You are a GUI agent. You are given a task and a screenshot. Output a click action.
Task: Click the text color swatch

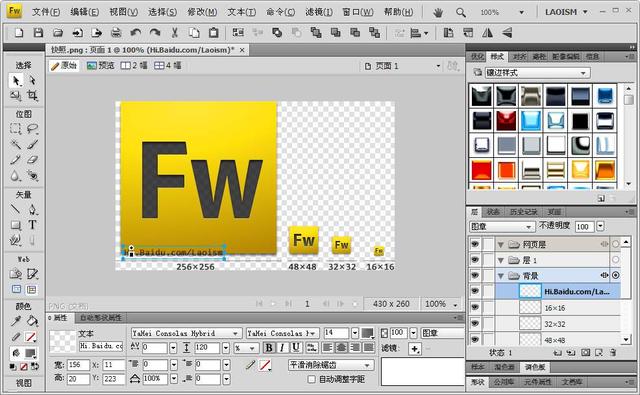367,333
